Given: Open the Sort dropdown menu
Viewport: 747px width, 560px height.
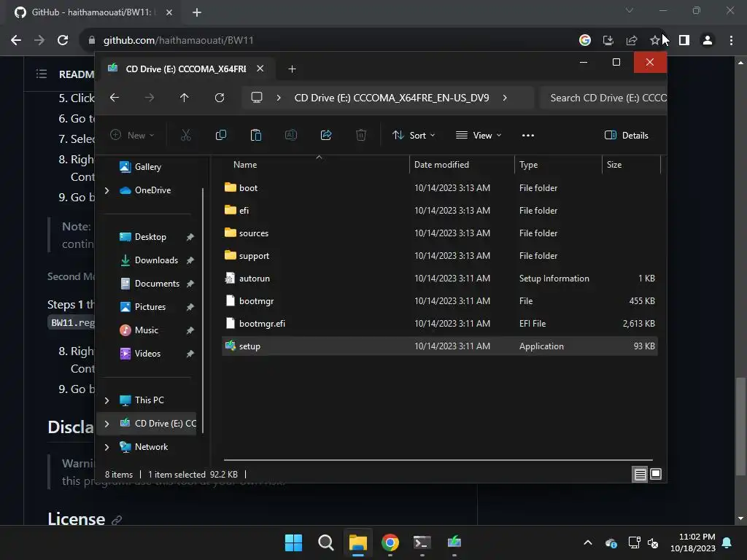Looking at the screenshot, I should point(414,135).
